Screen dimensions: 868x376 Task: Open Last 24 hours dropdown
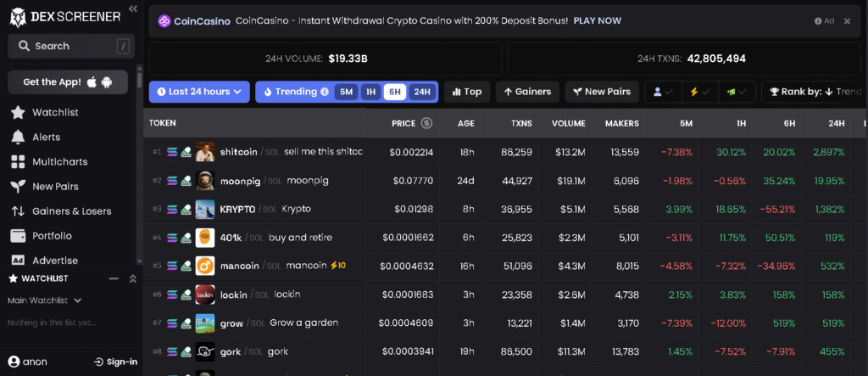tap(199, 92)
